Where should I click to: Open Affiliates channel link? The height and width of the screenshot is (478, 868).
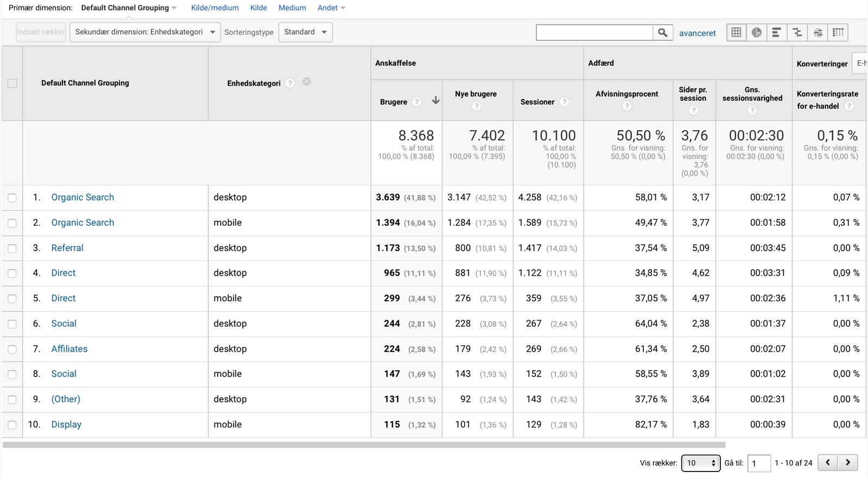pyautogui.click(x=69, y=349)
